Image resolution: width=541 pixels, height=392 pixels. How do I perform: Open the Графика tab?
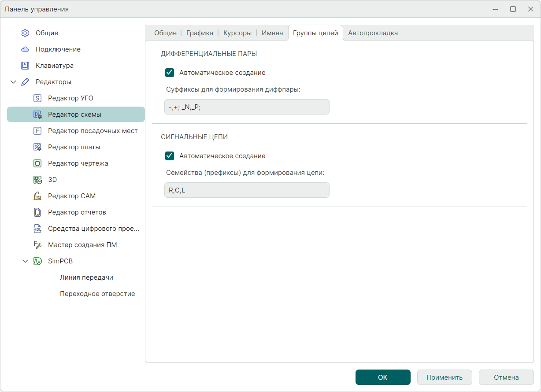click(200, 33)
